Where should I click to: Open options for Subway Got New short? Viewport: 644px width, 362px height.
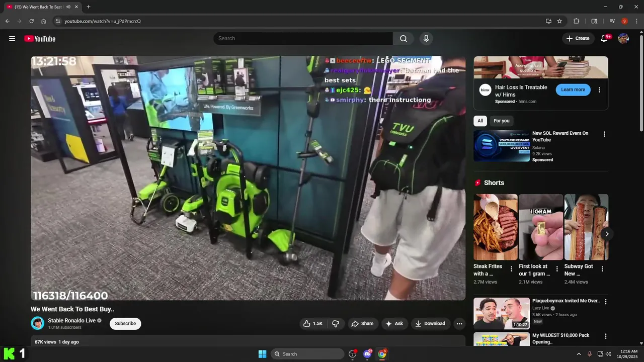tap(602, 269)
